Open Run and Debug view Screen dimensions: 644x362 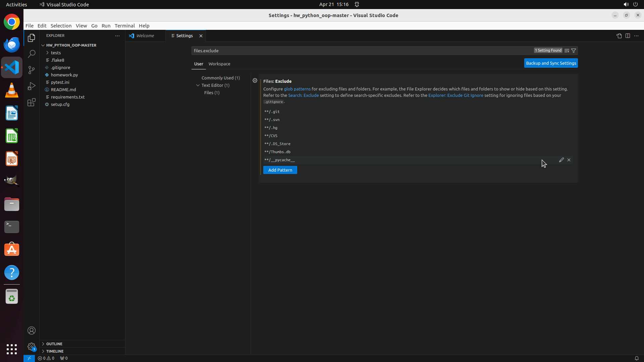pos(32,86)
